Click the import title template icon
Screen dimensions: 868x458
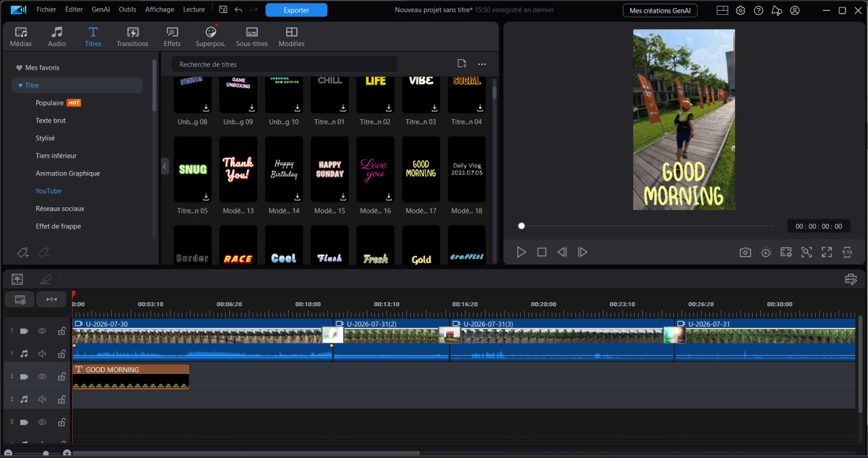coord(462,64)
